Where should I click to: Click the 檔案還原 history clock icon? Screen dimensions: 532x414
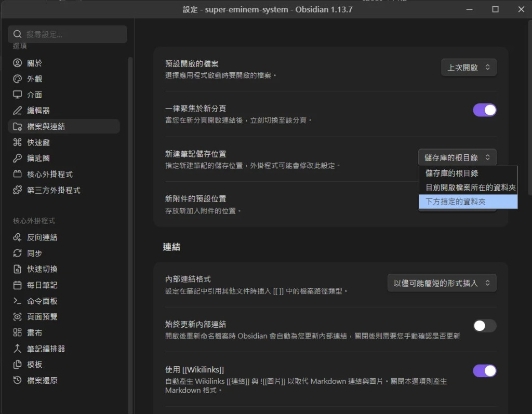[17, 380]
